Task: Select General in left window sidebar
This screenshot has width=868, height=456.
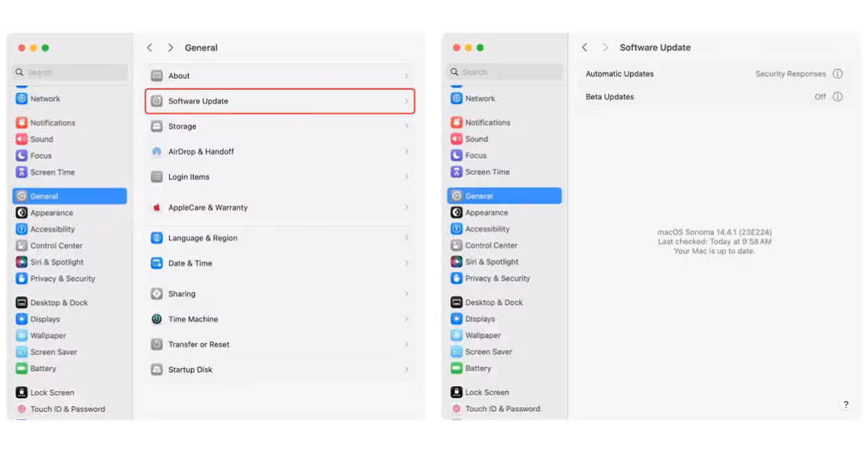Action: pyautogui.click(x=69, y=196)
